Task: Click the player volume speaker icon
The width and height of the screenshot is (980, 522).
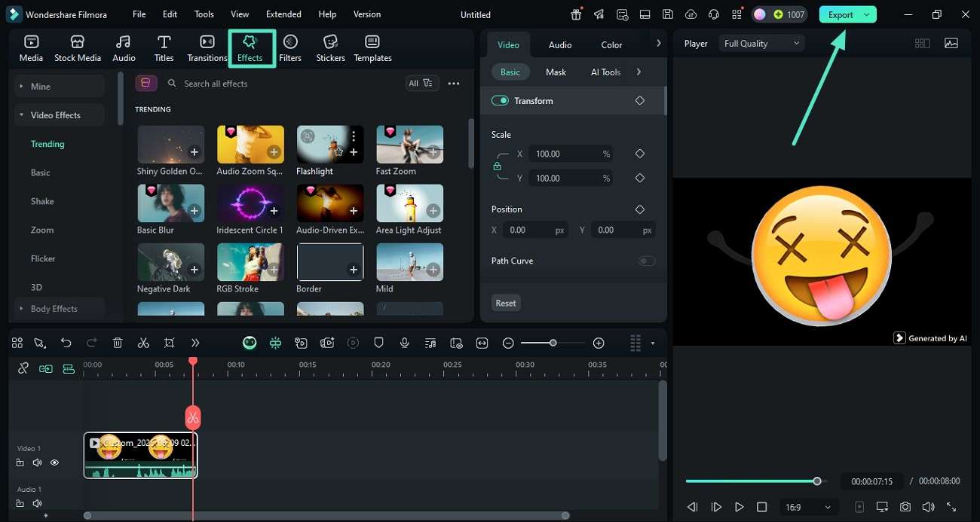Action: coord(928,507)
